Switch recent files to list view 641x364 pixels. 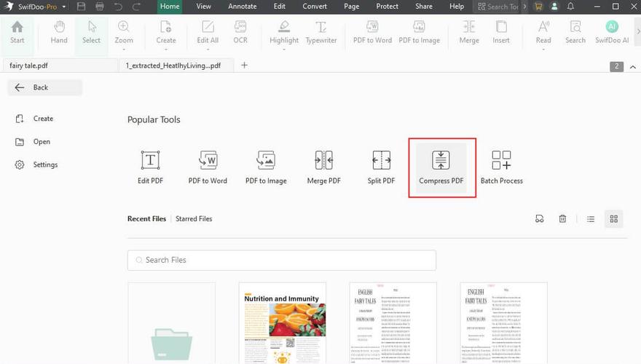coord(591,219)
